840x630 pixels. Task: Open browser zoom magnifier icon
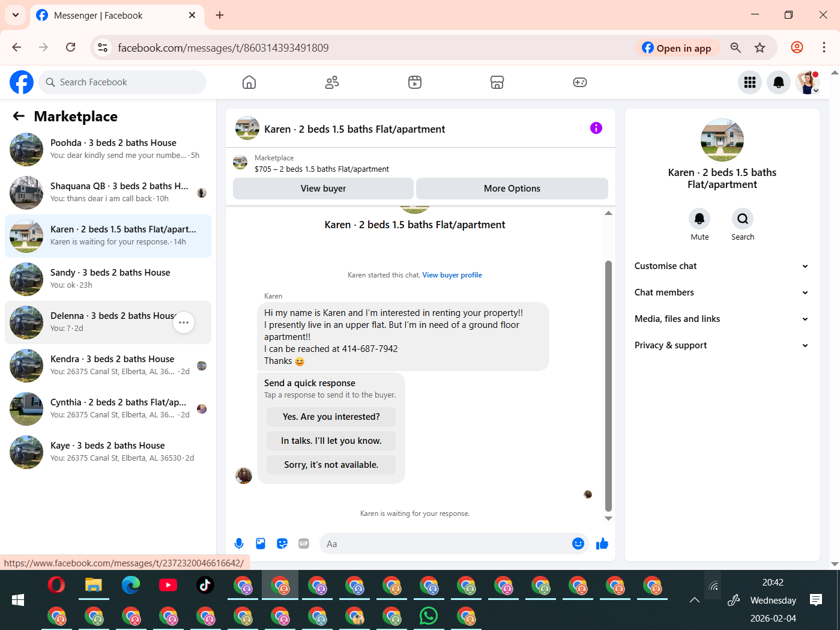(736, 47)
